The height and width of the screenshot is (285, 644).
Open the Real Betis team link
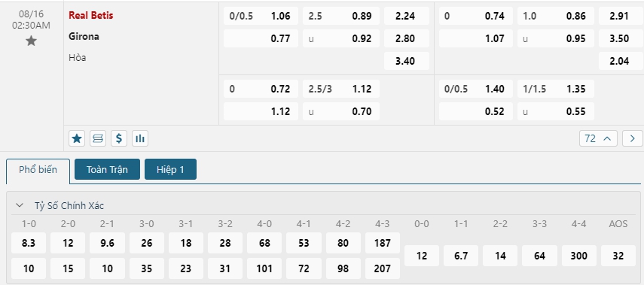91,16
